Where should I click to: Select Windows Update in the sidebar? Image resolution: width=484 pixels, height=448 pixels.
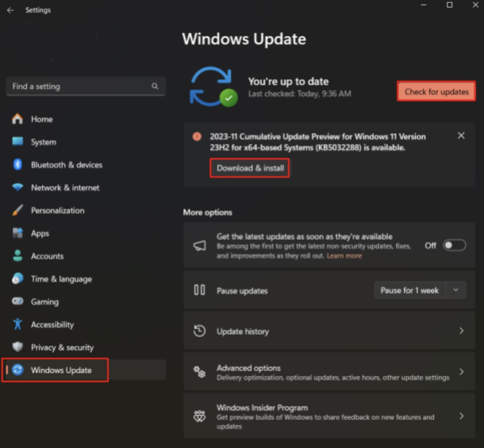61,370
